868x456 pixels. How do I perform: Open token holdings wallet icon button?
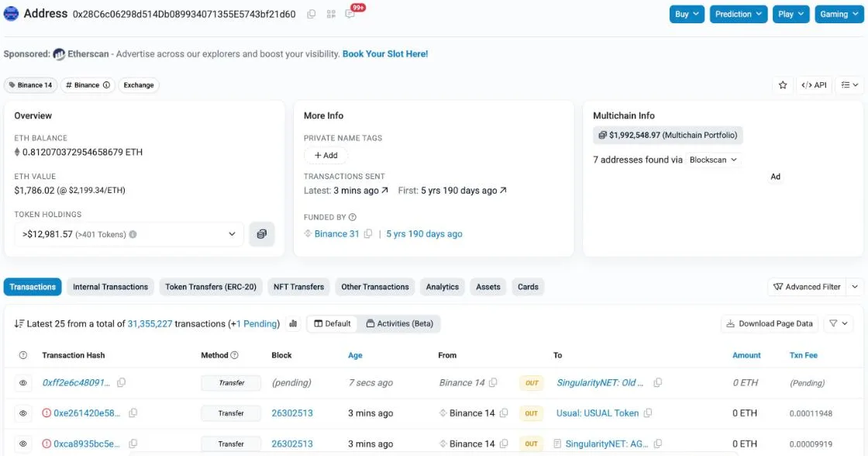(x=261, y=234)
